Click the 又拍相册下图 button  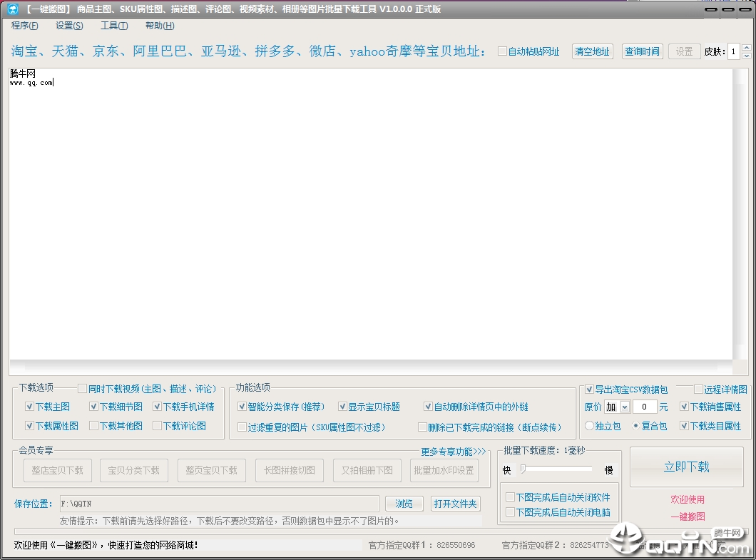367,470
